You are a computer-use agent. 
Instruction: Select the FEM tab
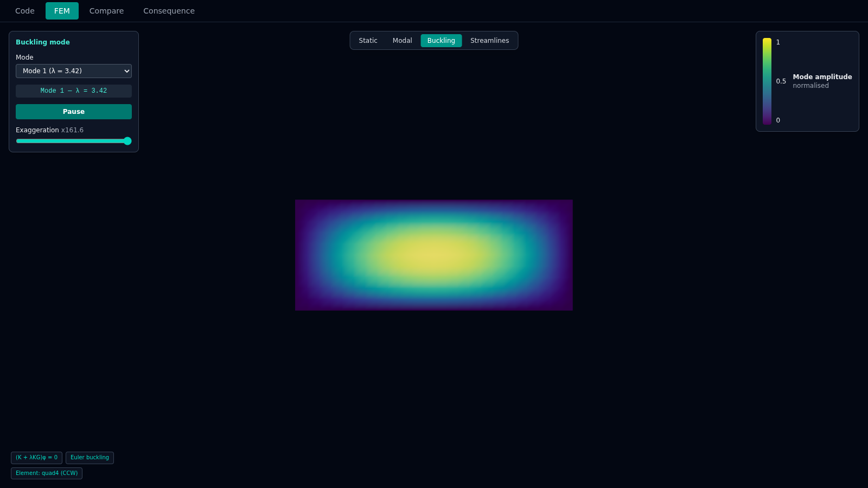pyautogui.click(x=62, y=11)
